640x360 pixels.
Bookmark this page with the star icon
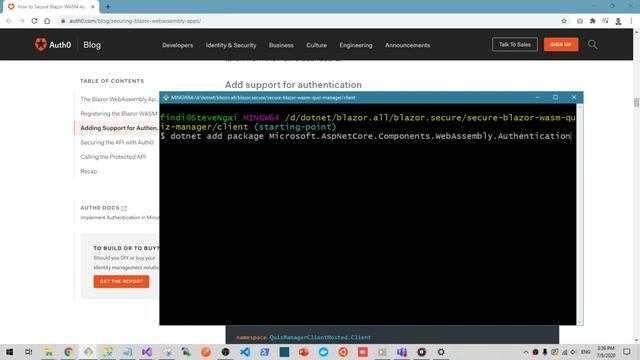564,21
